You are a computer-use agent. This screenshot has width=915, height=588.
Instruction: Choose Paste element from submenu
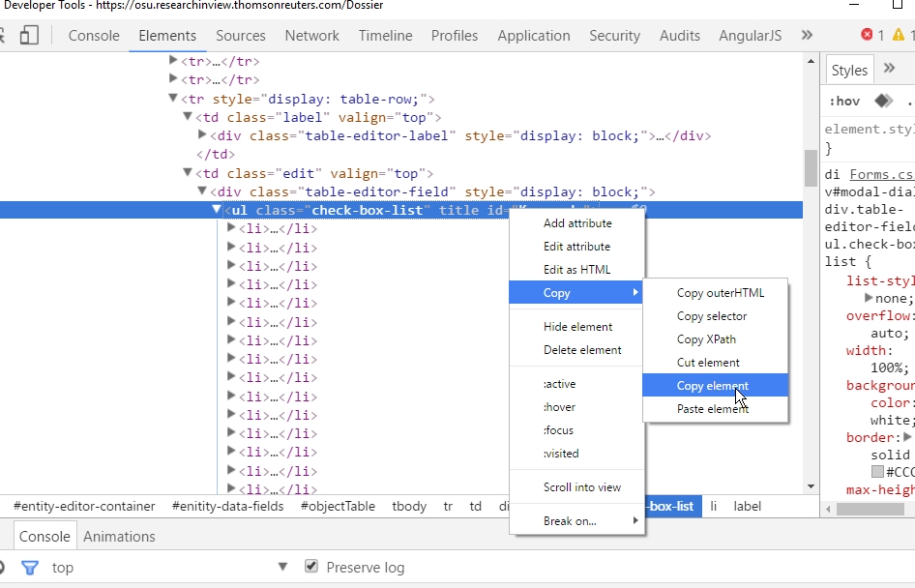click(716, 409)
